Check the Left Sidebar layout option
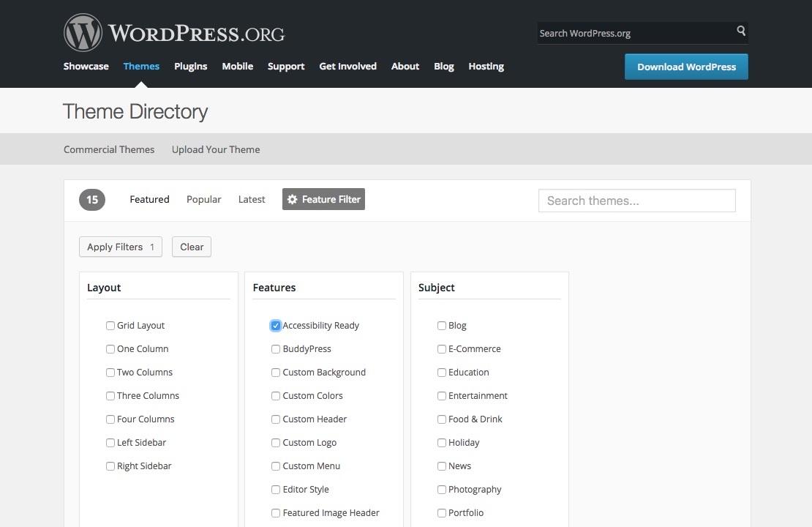The height and width of the screenshot is (527, 812). click(x=110, y=443)
